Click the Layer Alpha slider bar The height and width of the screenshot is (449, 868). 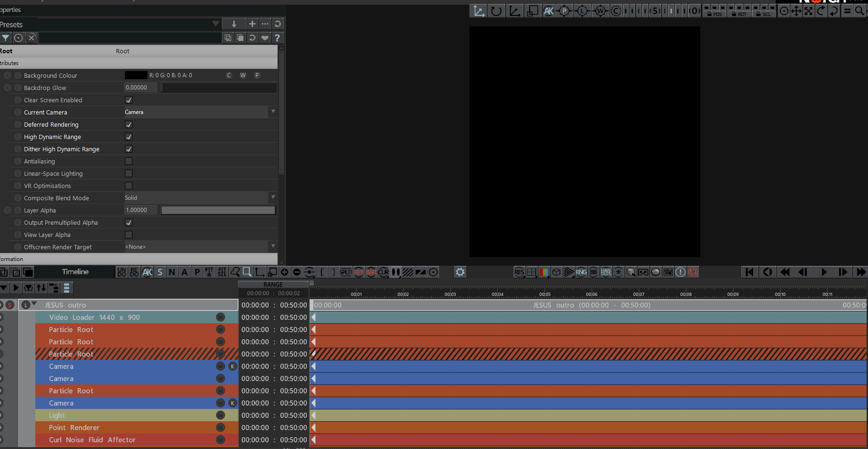[x=218, y=210]
